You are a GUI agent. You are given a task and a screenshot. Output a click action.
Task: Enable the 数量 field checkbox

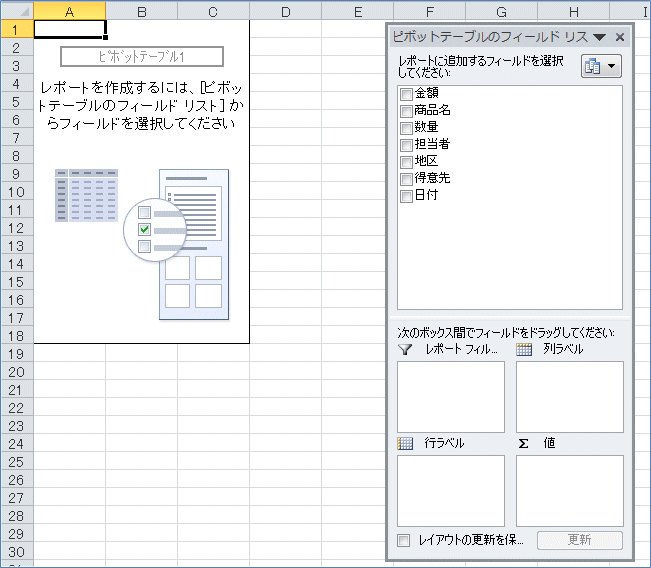tap(405, 128)
